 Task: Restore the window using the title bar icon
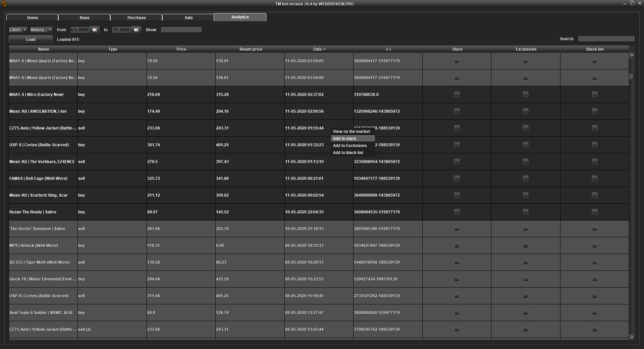(632, 3)
